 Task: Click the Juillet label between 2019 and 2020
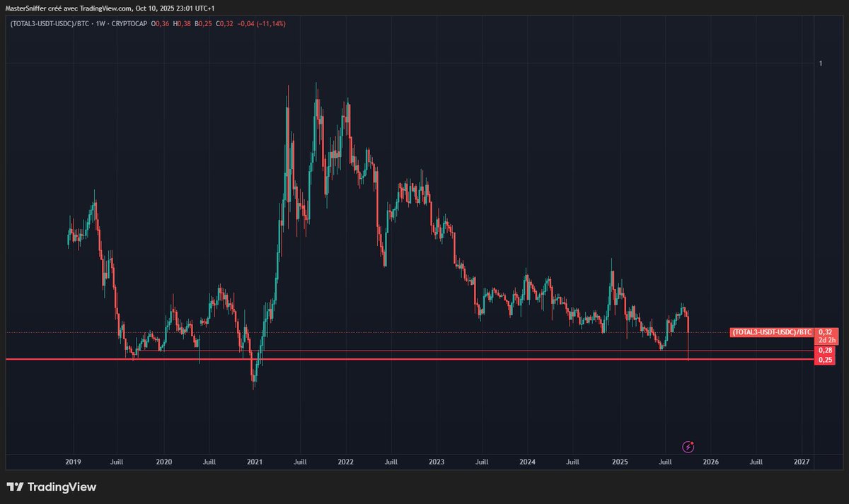pyautogui.click(x=117, y=461)
